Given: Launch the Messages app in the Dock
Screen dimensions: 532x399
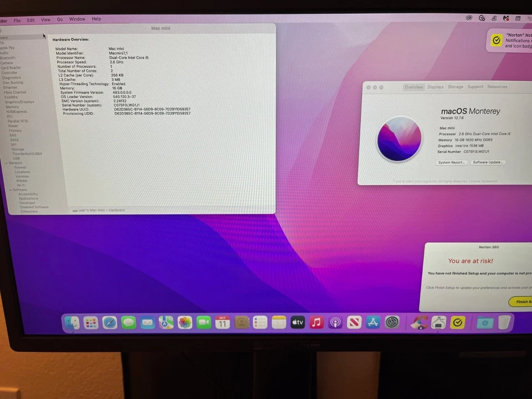Looking at the screenshot, I should coord(128,322).
